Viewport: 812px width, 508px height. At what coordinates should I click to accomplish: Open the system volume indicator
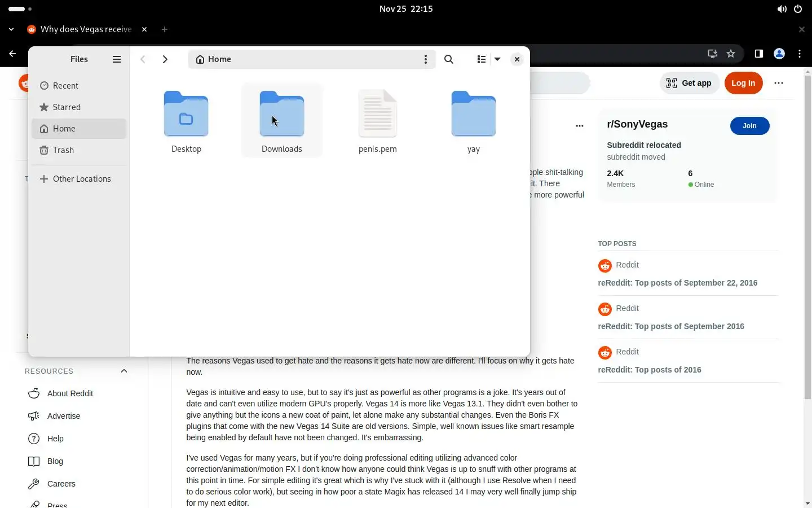[782, 9]
